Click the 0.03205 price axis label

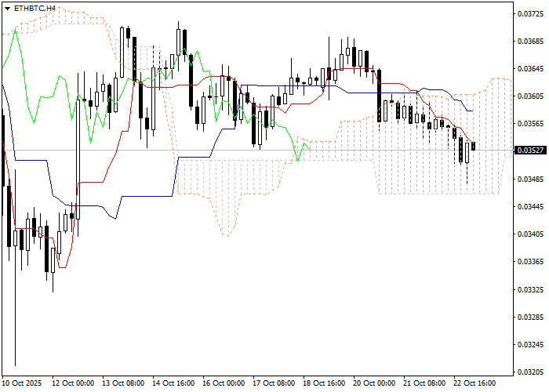[x=530, y=372]
